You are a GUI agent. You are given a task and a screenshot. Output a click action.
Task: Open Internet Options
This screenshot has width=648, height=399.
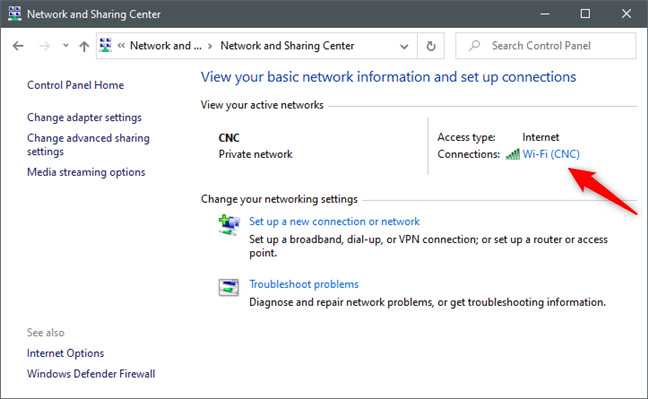(x=65, y=353)
